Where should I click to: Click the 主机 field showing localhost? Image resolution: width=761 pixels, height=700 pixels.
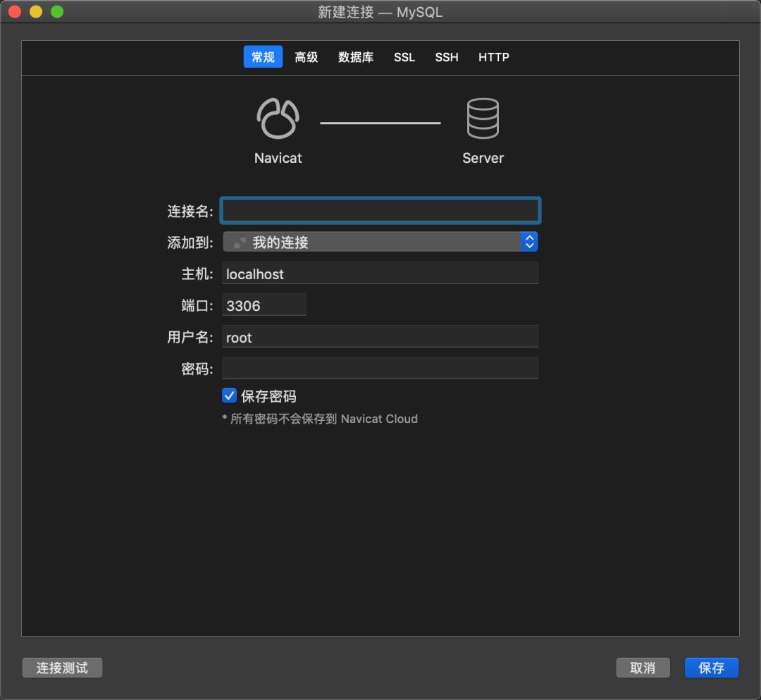coord(380,274)
